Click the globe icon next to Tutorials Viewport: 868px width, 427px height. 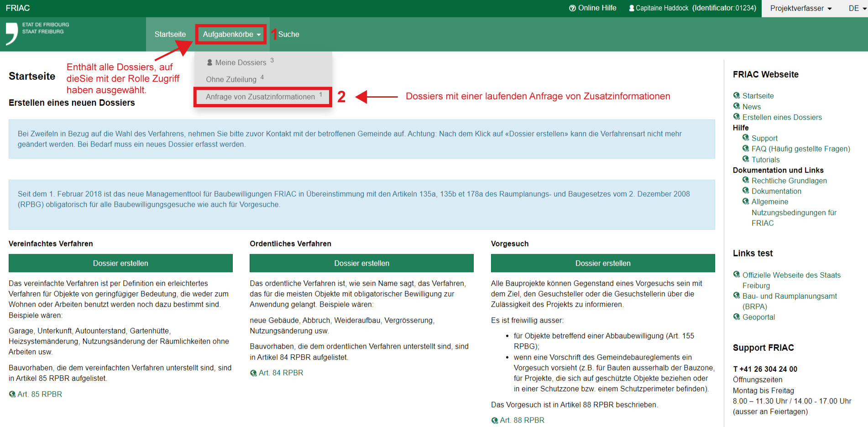point(746,159)
